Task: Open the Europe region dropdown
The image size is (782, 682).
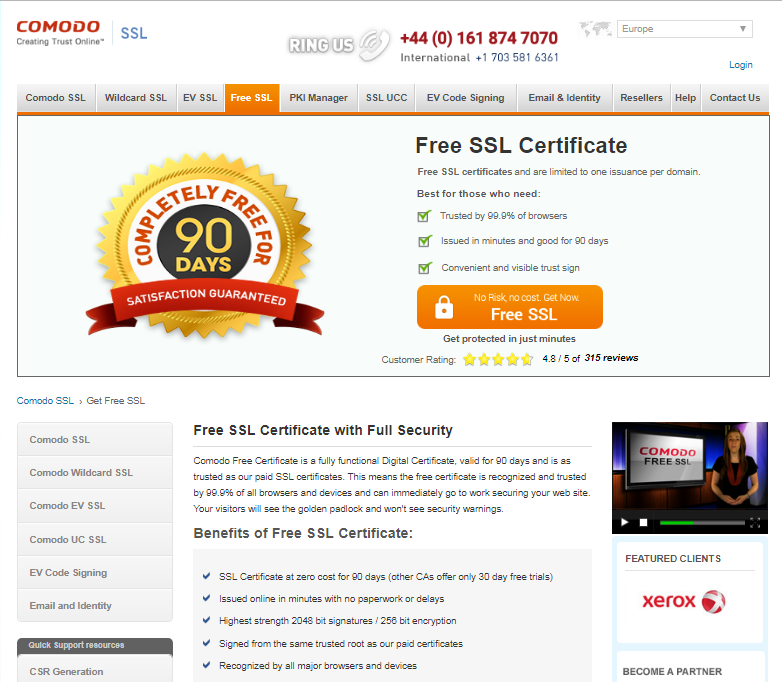Action: 684,29
